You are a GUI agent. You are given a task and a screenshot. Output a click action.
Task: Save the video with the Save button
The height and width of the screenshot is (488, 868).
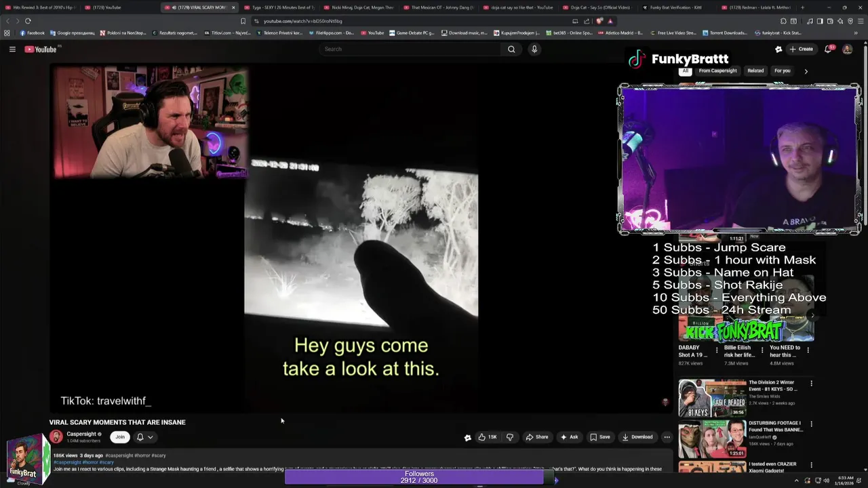[x=599, y=437]
